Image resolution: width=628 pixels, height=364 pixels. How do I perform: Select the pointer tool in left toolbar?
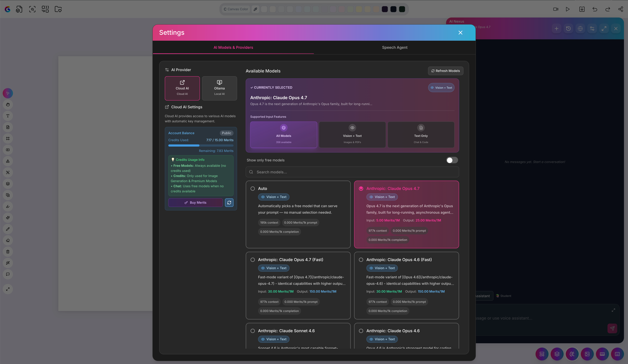coord(8,93)
